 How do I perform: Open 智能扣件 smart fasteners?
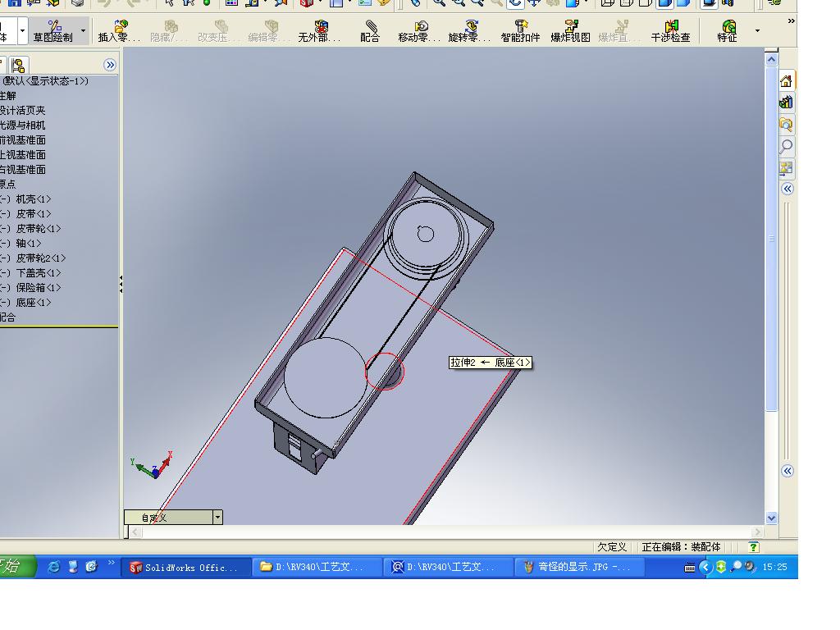pyautogui.click(x=520, y=31)
